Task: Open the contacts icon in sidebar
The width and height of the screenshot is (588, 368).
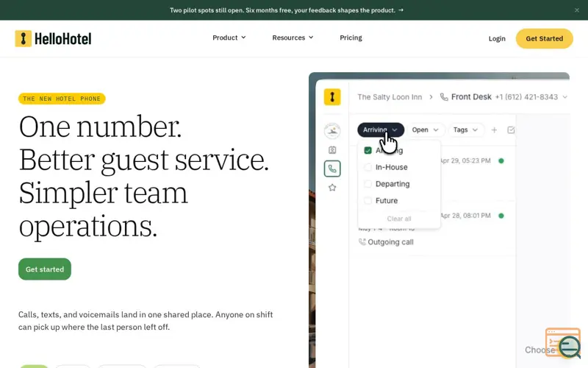Action: (x=332, y=150)
